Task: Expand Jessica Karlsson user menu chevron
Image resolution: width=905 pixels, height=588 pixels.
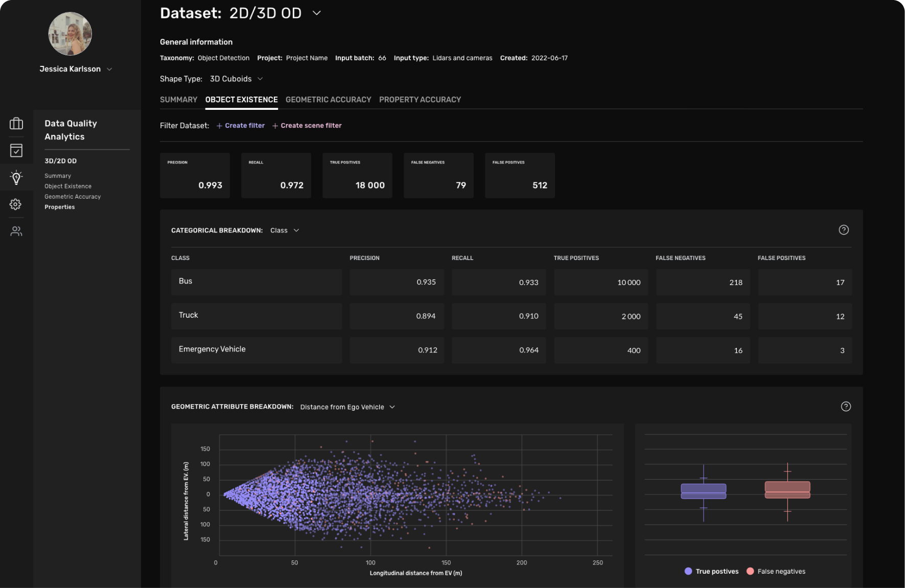Action: click(x=109, y=69)
